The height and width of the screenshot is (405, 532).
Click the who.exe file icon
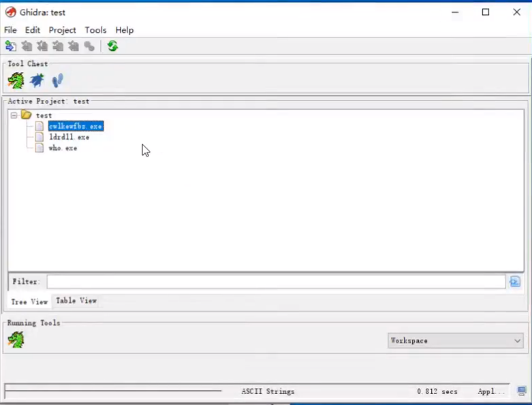point(40,148)
